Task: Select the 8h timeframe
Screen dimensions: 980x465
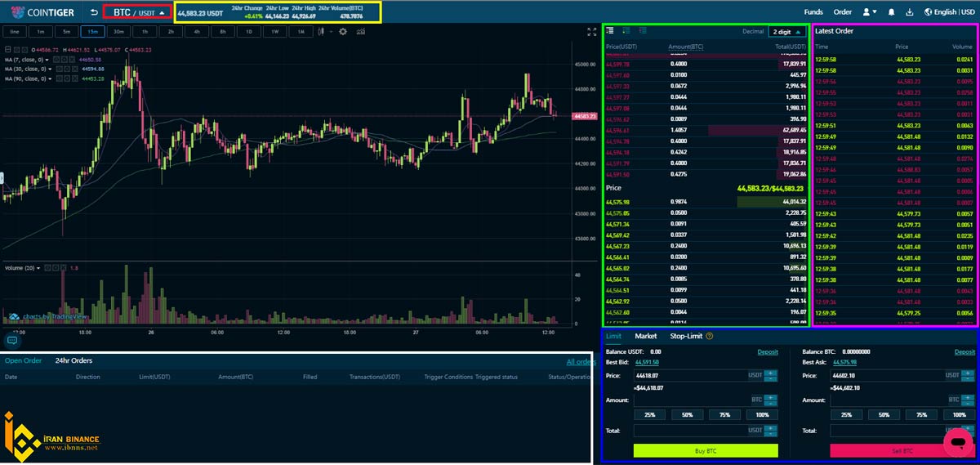Action: point(223,31)
